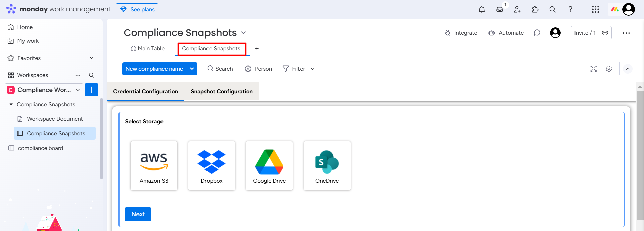The height and width of the screenshot is (231, 644).
Task: Open the compliance board in sidebar
Action: (41, 148)
